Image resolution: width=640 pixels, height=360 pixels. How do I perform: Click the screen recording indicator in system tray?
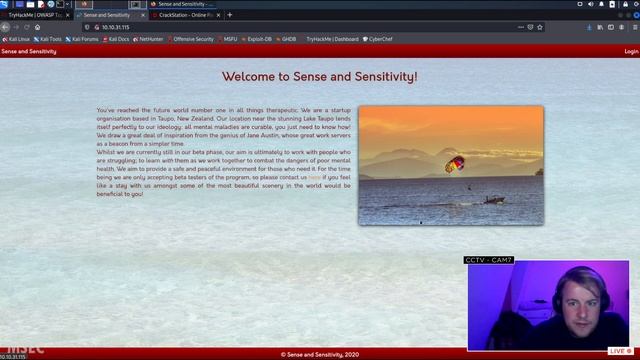pyautogui.click(x=580, y=4)
